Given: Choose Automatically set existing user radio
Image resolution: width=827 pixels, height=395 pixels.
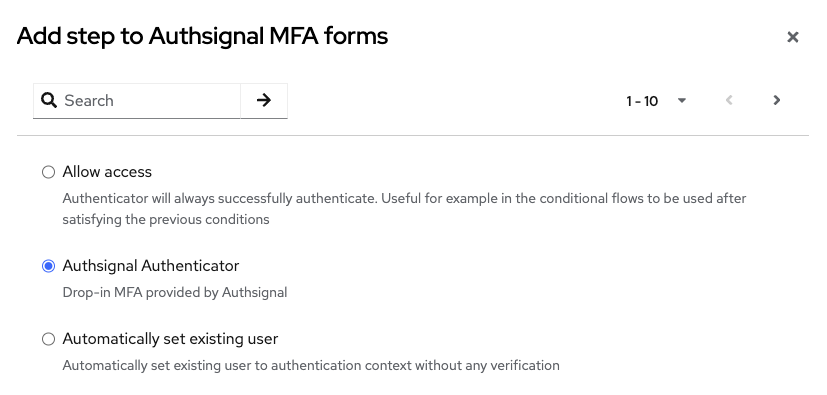Looking at the screenshot, I should click(48, 339).
